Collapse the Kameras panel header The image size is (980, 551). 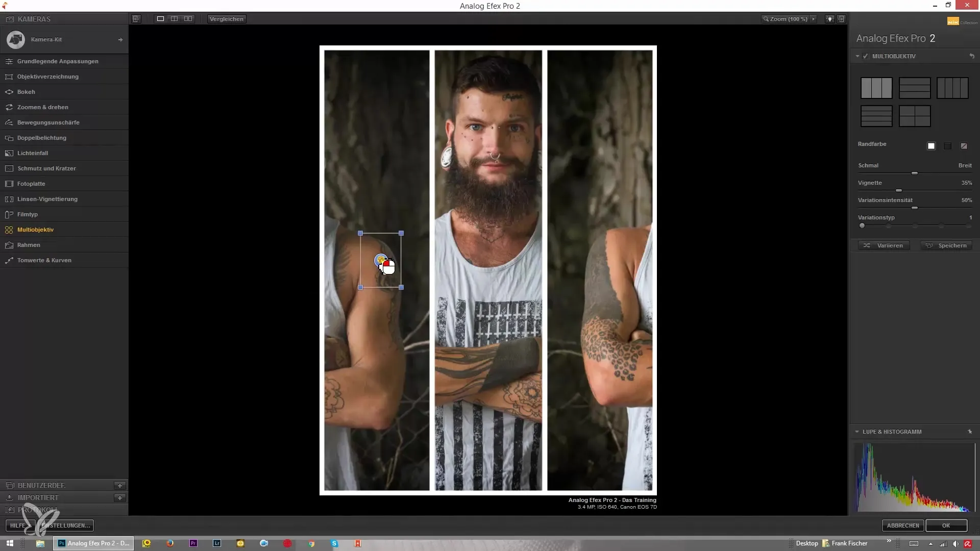tap(64, 19)
